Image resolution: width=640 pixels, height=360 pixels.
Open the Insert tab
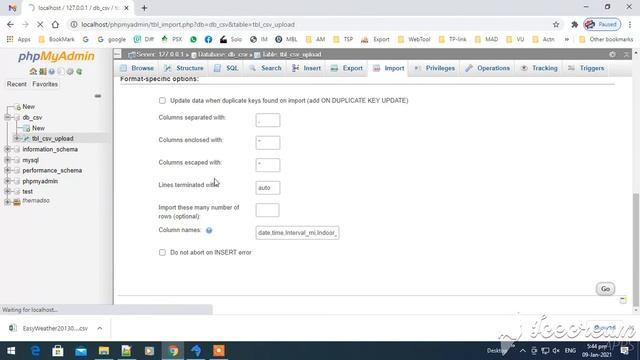[x=307, y=68]
